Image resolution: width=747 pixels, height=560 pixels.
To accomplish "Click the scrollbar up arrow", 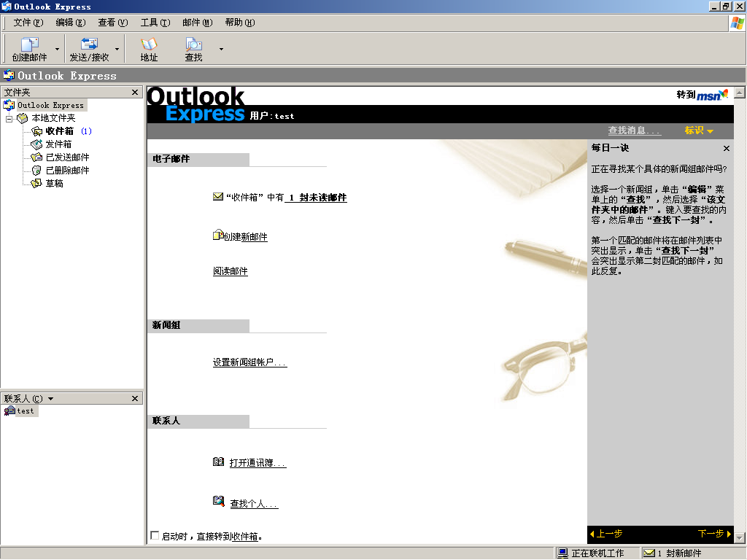I will click(x=740, y=93).
